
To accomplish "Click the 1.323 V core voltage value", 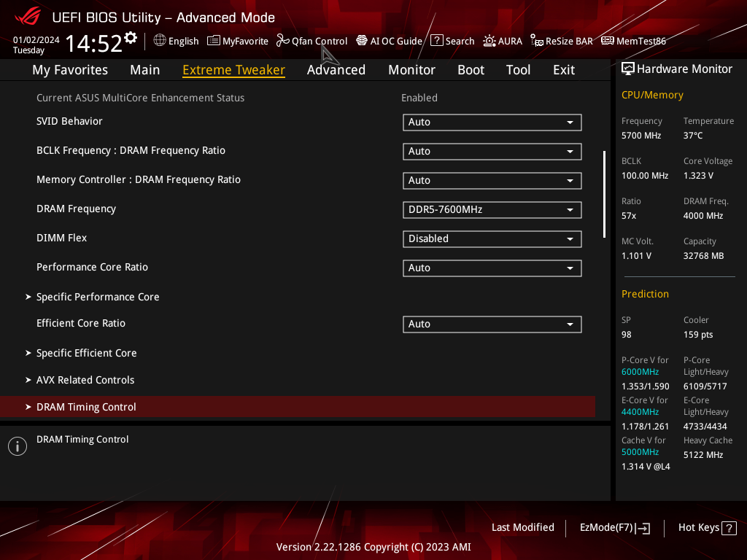I will (698, 176).
